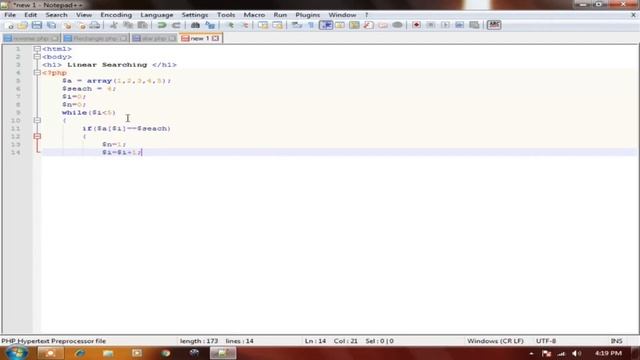This screenshot has width=640, height=360.
Task: Close the current document via toolbar icon
Action: pos(67,25)
